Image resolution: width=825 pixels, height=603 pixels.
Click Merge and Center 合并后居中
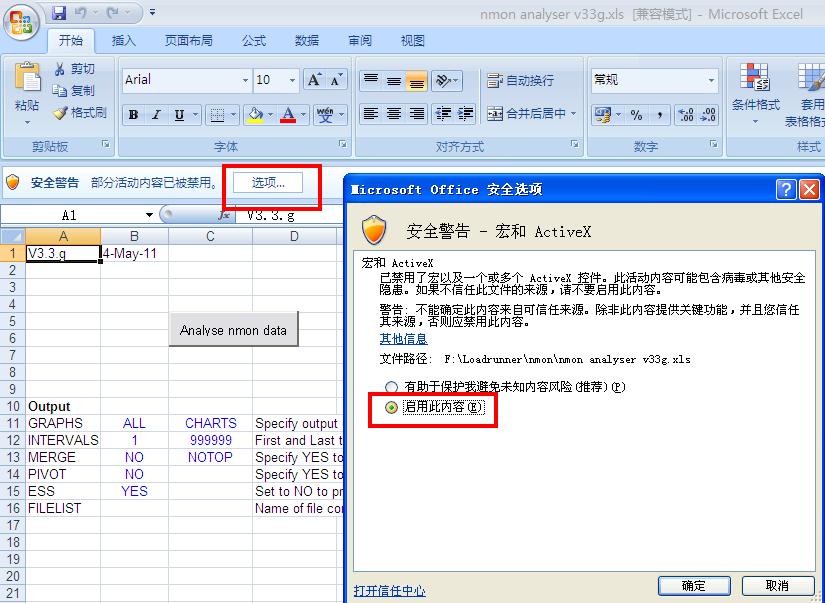(526, 114)
